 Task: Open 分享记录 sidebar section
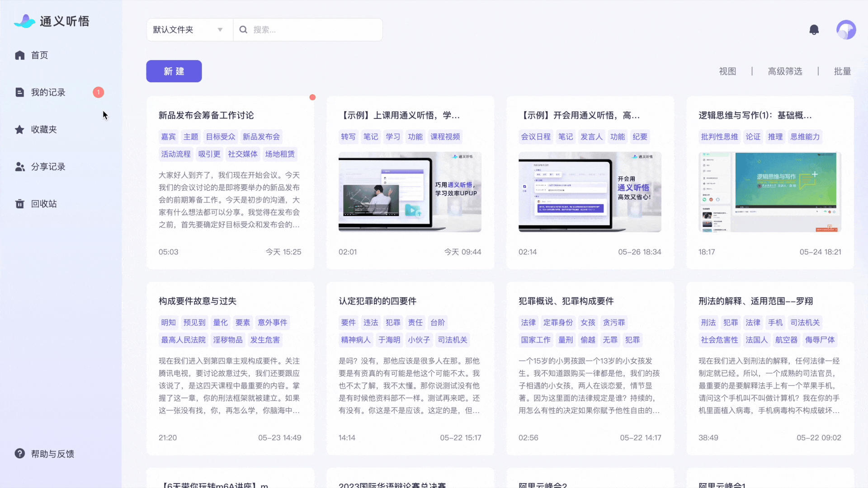point(48,166)
